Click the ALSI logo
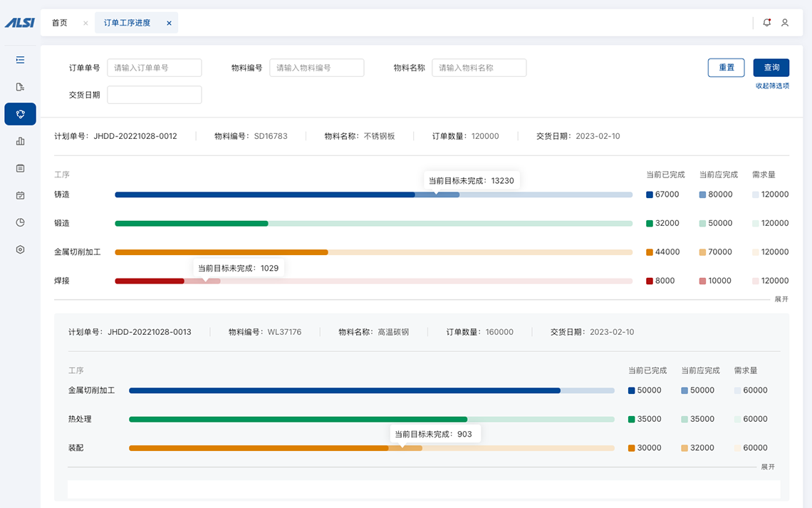Screen dimensions: 812x508 [x=19, y=21]
